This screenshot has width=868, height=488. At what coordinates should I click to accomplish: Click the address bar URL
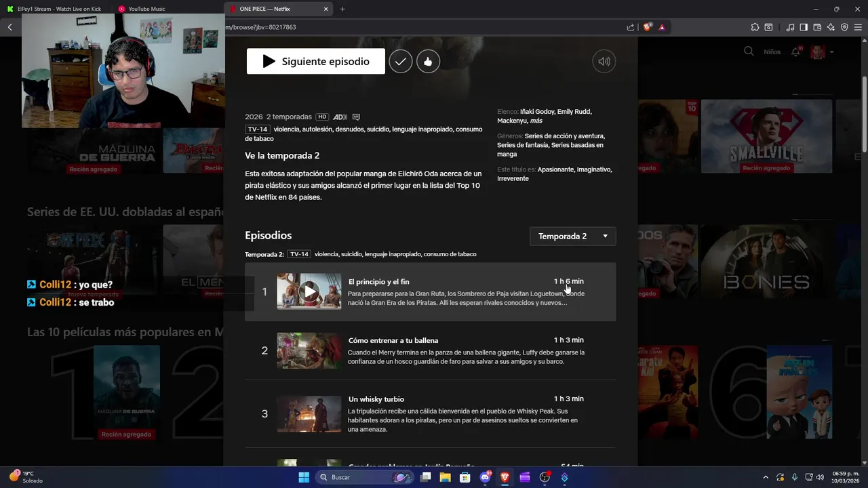261,27
